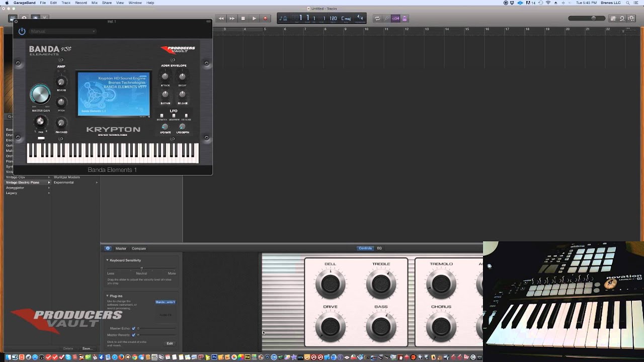The image size is (644, 362).
Task: Toggle the Count-in 1234 button
Action: tap(395, 19)
